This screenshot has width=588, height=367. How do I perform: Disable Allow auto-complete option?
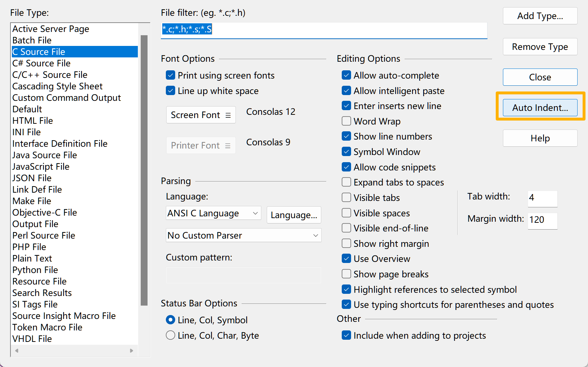(x=346, y=75)
